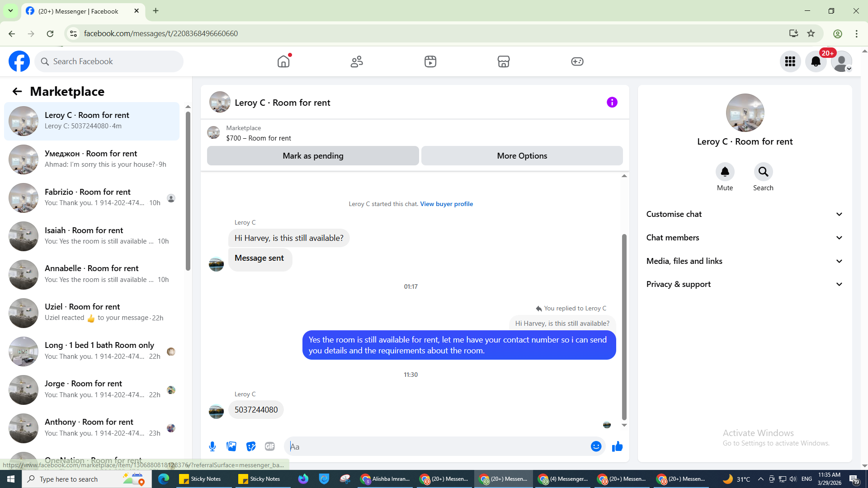Search in conversation magnifier icon
The height and width of the screenshot is (488, 868).
point(764,172)
